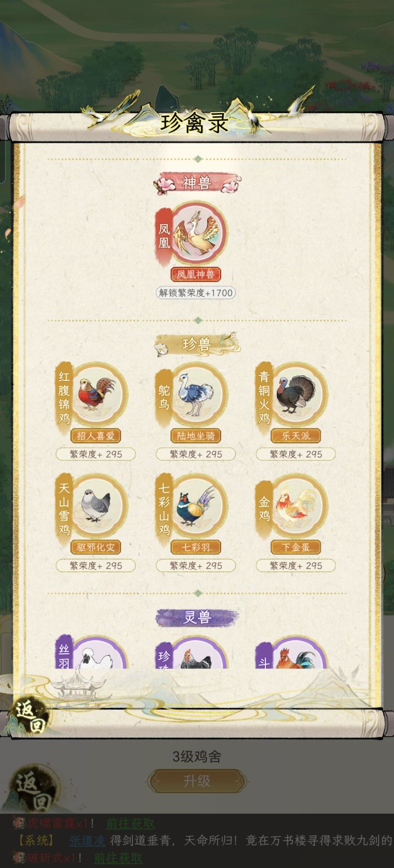
Task: Select the 斗鸡 rooster icon at bottom right
Action: 299,653
